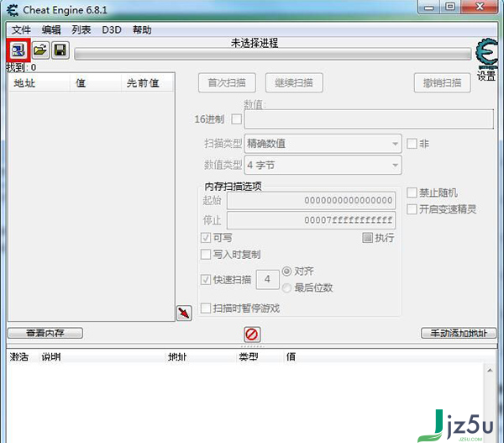Toggle the 执行 executable checkbox
This screenshot has height=443, width=504.
[367, 238]
